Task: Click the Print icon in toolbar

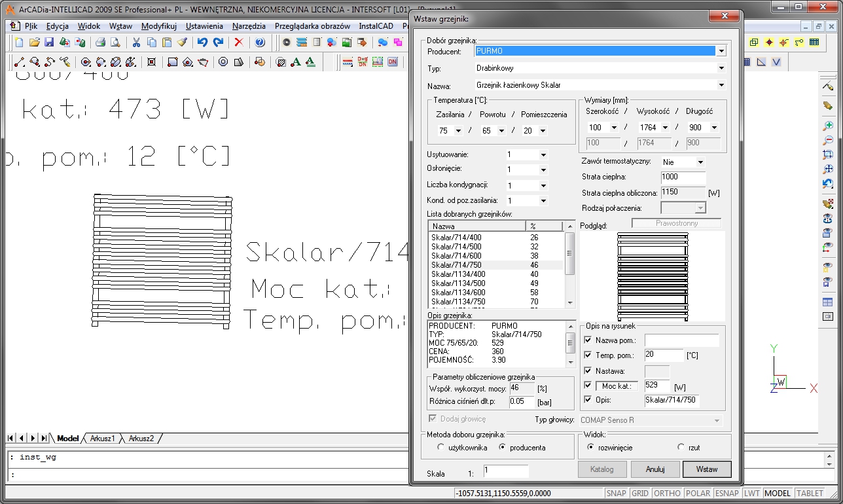Action: point(101,43)
